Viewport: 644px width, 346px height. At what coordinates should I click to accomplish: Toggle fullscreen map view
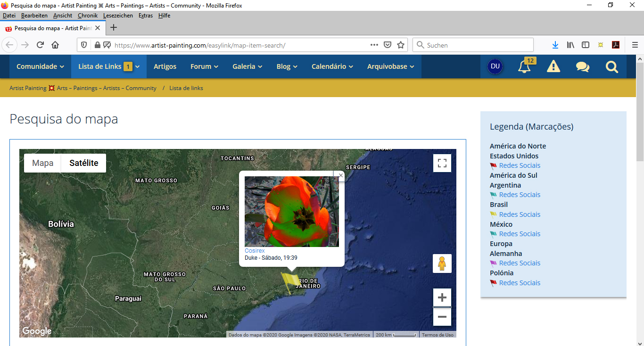point(442,163)
